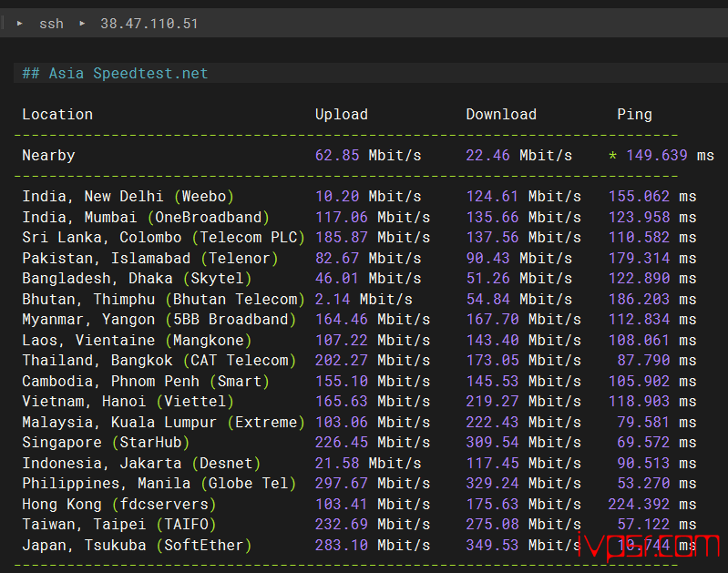Select Islamabad ping 179.314
Screen dimensions: 728x573
click(640, 258)
